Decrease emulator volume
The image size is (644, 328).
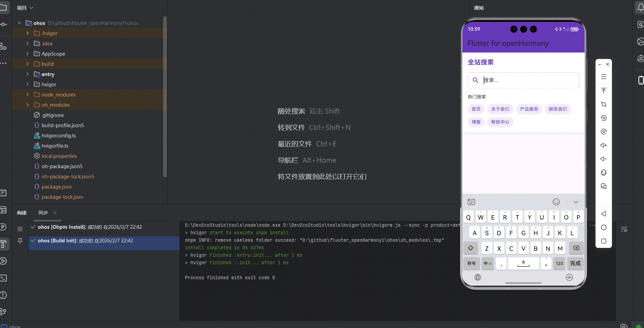pos(604,159)
